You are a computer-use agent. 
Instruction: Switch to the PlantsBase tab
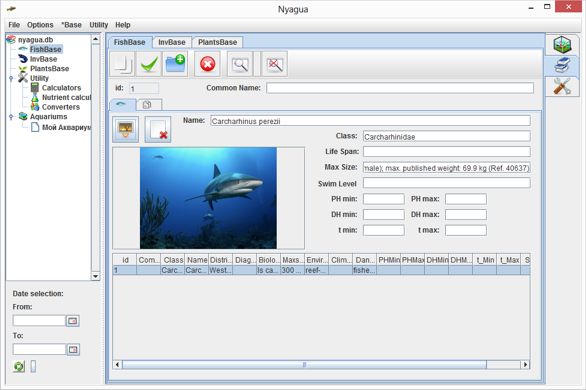click(x=218, y=42)
